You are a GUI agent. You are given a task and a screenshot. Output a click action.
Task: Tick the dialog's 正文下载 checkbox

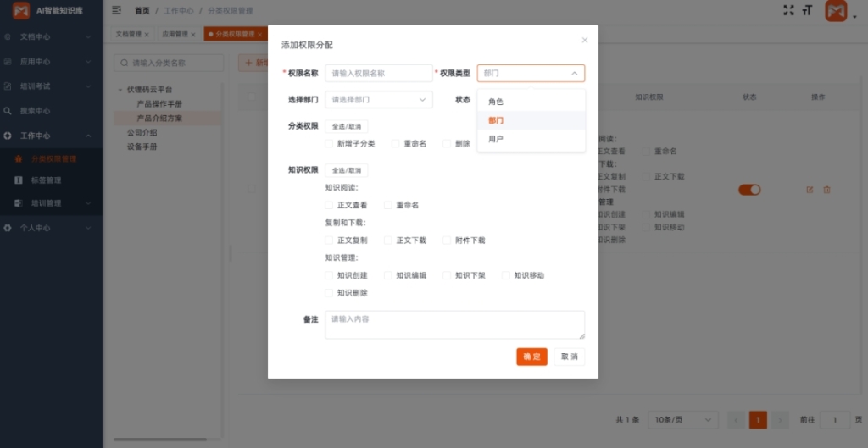388,241
